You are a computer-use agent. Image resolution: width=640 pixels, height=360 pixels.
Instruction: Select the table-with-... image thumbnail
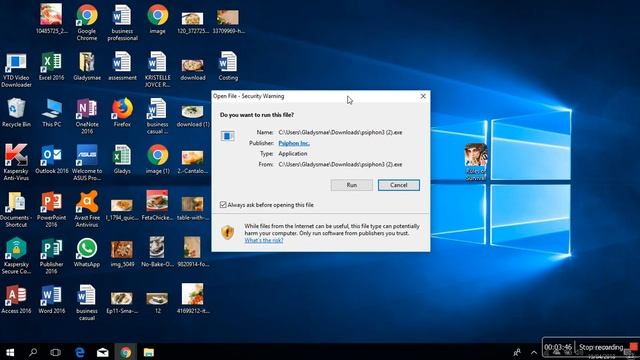click(x=193, y=205)
